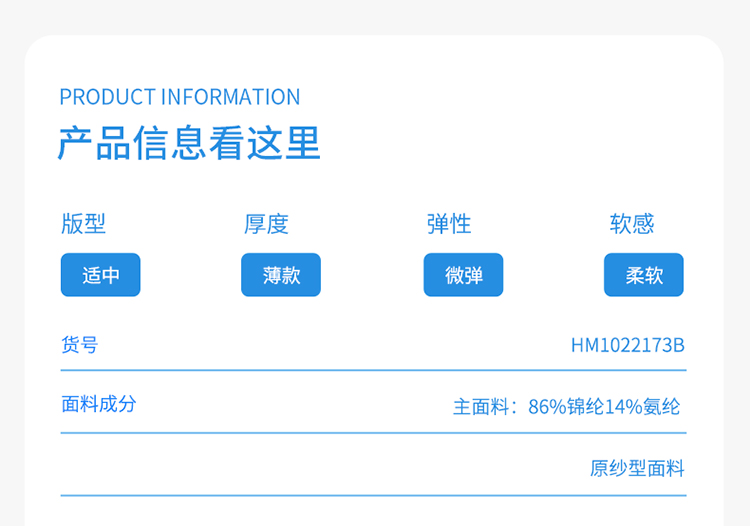Viewport: 750px width, 526px height.
Task: Click the divider line under 原纱型面料
Action: (374, 496)
